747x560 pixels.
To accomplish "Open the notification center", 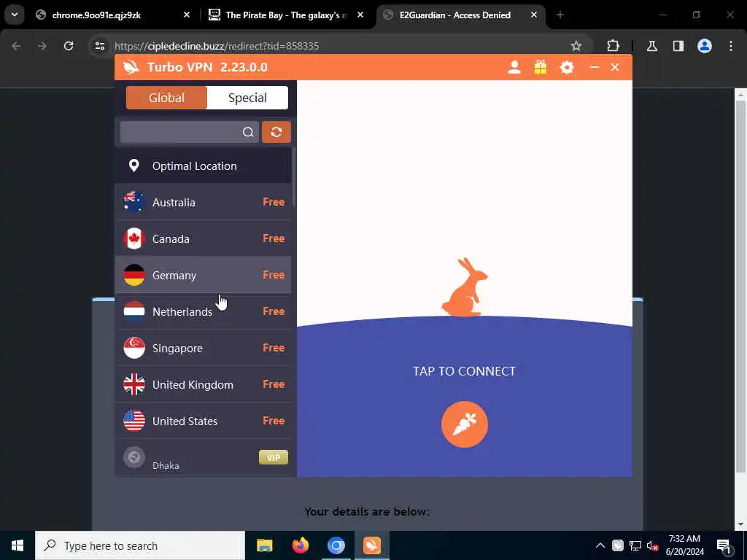I will 723,545.
